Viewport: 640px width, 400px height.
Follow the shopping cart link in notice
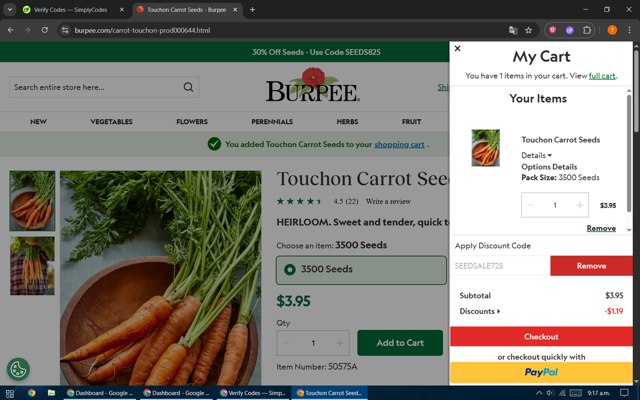(400, 144)
